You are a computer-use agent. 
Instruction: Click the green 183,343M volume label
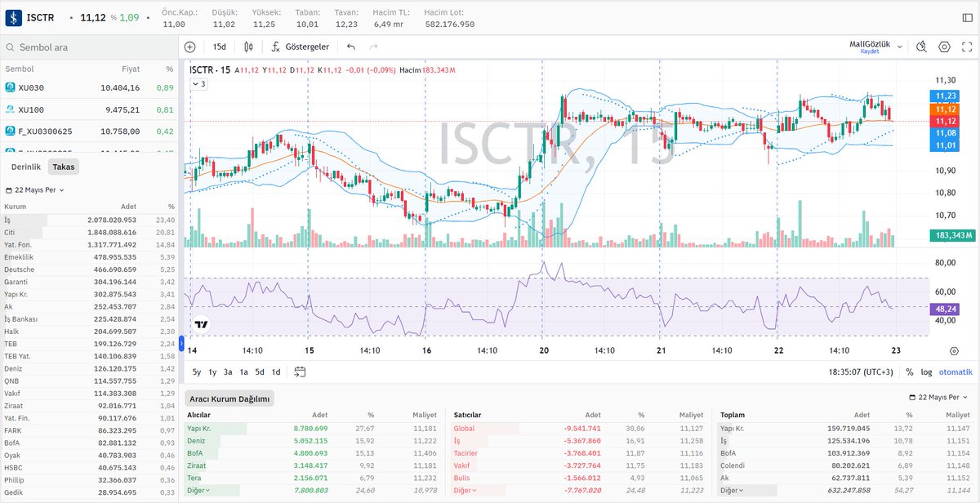pos(953,235)
